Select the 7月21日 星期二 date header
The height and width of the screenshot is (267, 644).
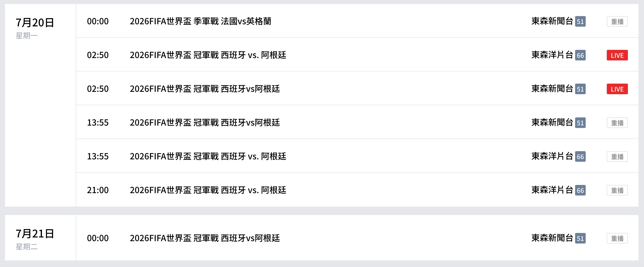[35, 239]
